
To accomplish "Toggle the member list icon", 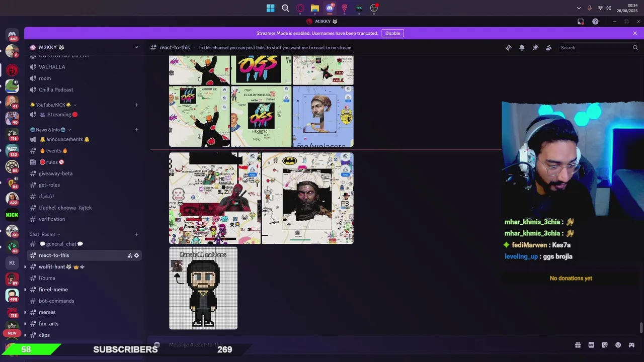I will point(549,48).
